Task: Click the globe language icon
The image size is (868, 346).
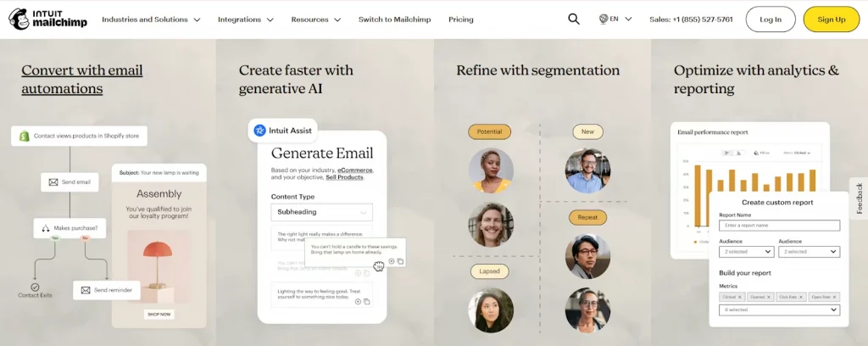Action: 604,19
